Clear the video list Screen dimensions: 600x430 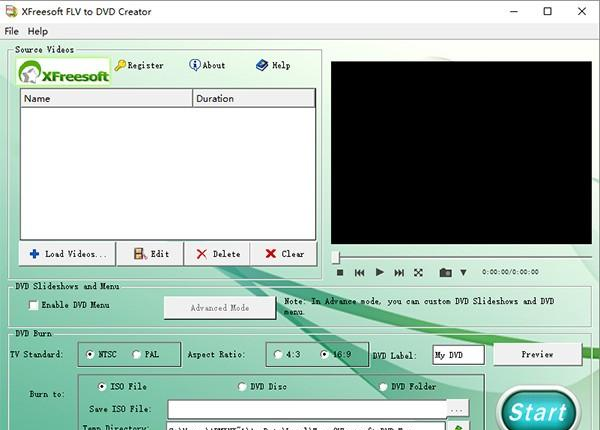pyautogui.click(x=284, y=254)
